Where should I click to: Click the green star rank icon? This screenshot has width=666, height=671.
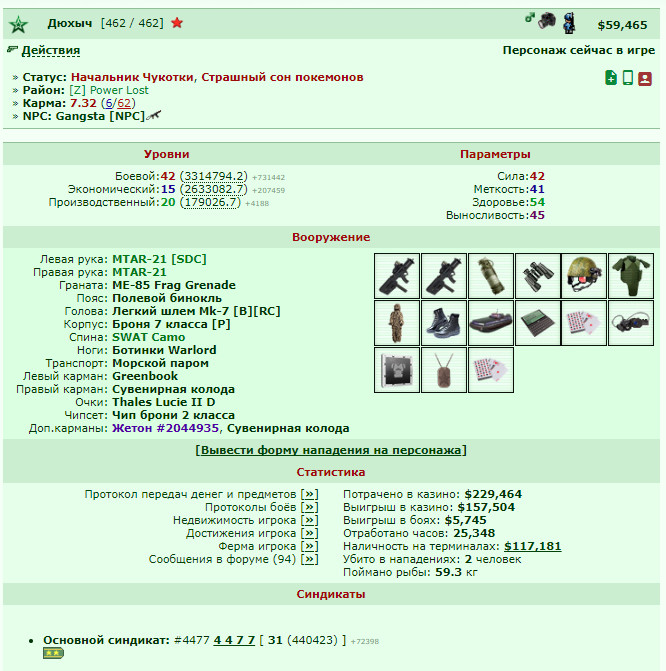tap(18, 24)
